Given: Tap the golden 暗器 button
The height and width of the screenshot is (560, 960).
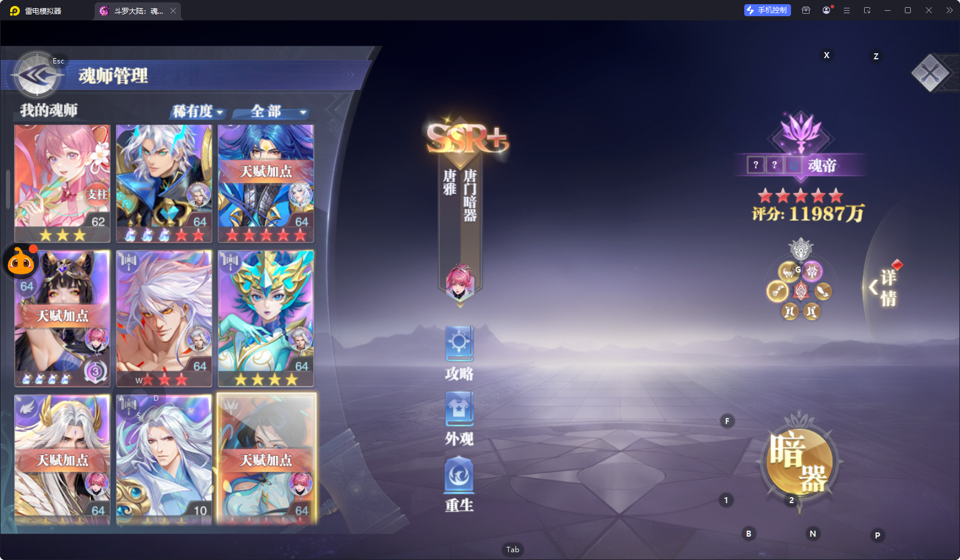Looking at the screenshot, I should pyautogui.click(x=799, y=461).
